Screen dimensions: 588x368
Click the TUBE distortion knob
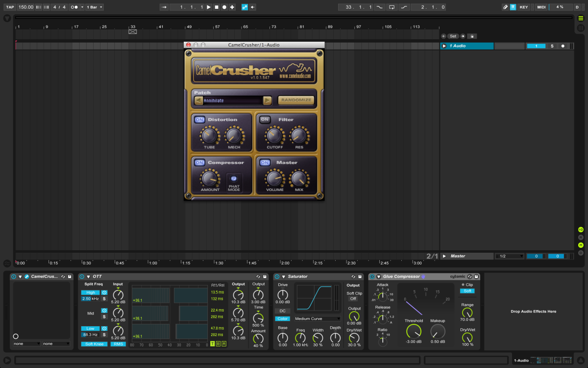click(209, 136)
